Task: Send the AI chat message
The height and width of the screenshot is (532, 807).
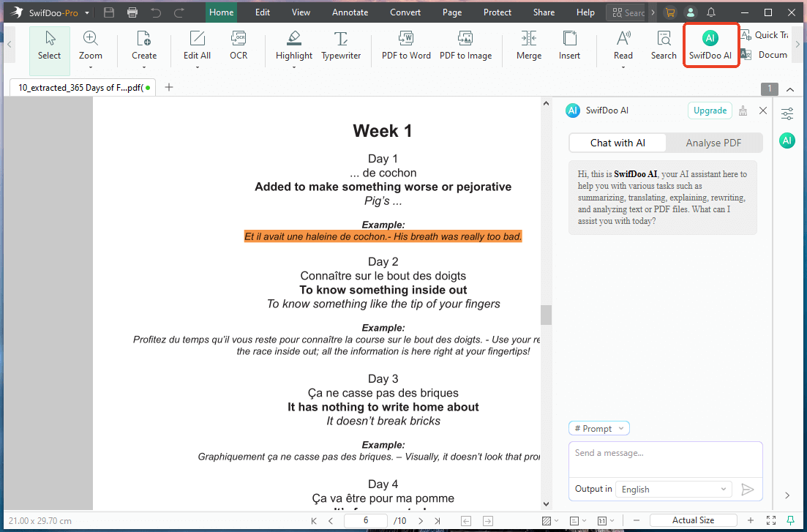Action: pos(748,489)
